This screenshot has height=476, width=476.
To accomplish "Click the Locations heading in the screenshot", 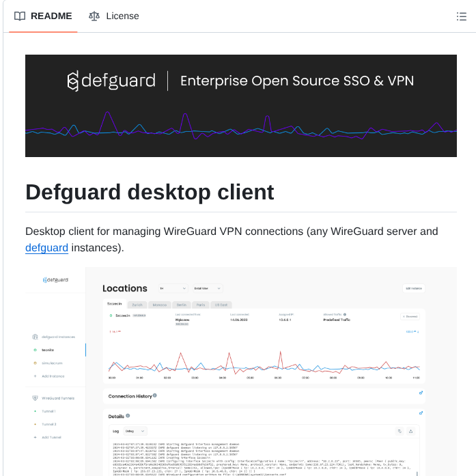I will pos(125,288).
